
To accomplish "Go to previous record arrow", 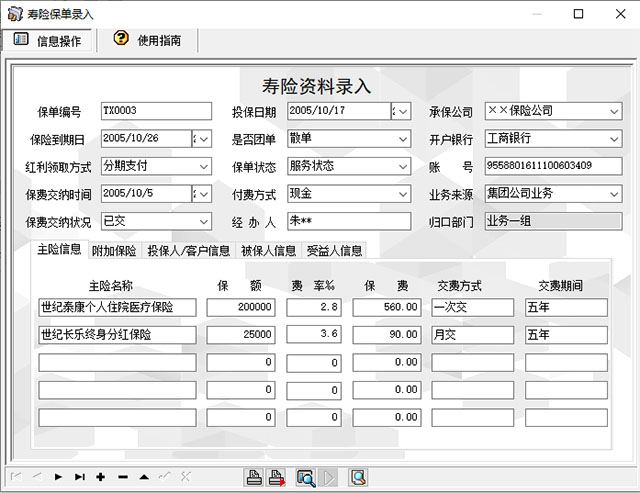I will click(x=37, y=477).
